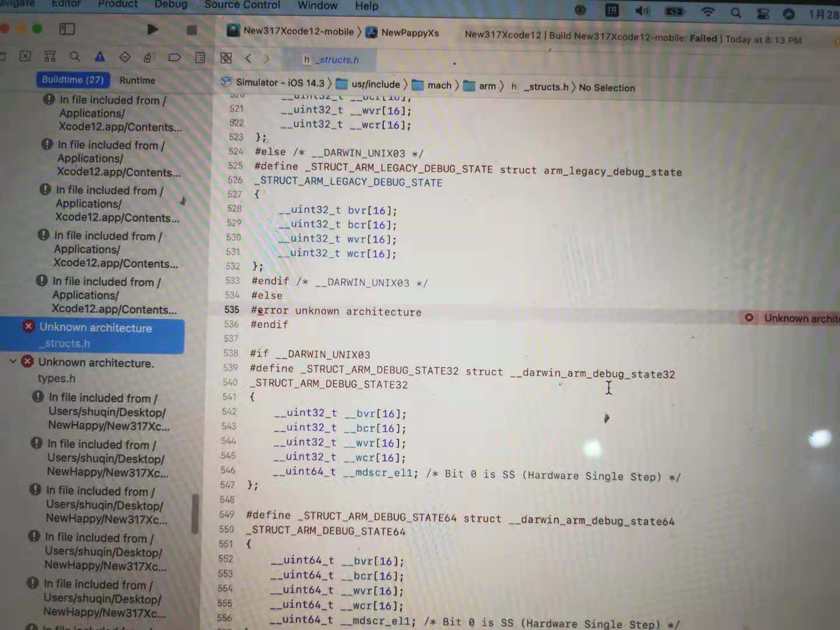Viewport: 840px width, 630px height.
Task: Click '__darwin_arm_debug_state64' on line 549
Action: point(591,520)
